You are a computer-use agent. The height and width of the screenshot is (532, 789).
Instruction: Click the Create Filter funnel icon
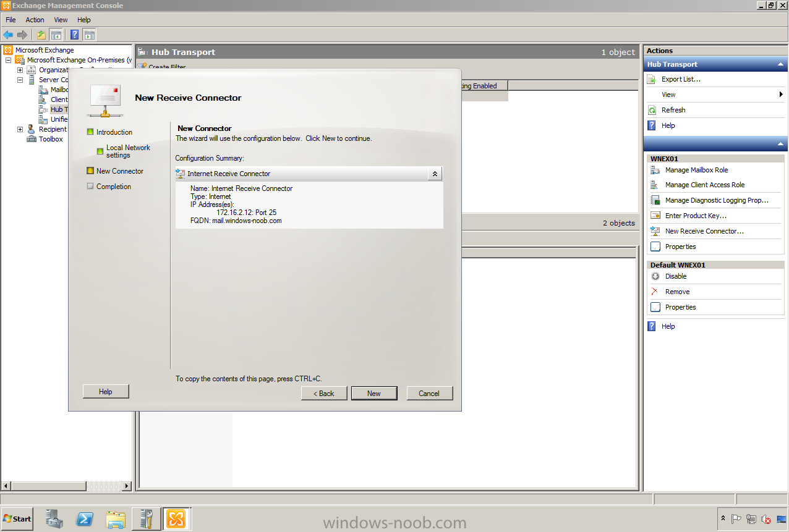(142, 66)
